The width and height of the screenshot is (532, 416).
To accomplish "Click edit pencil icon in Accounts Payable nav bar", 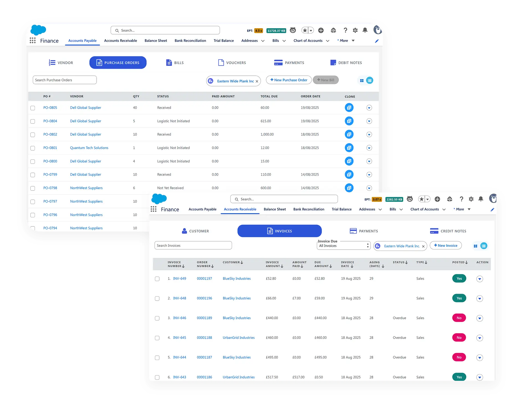I will (377, 41).
